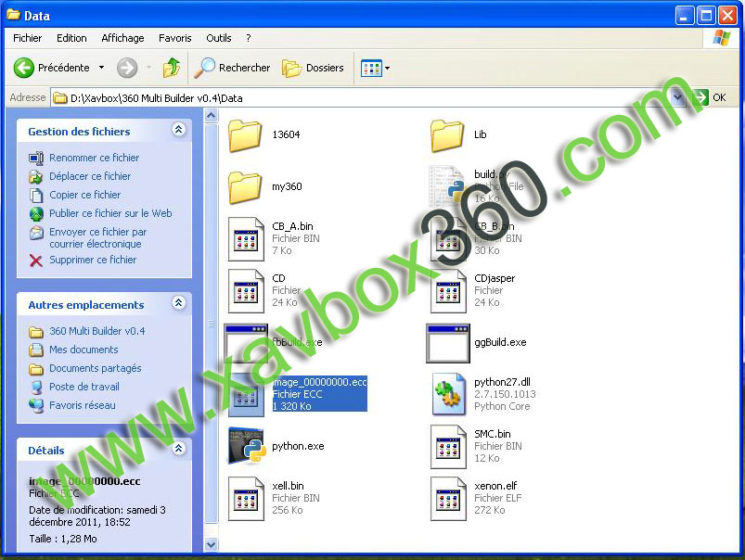The height and width of the screenshot is (560, 745).
Task: Open Rechercher search tool
Action: click(232, 68)
